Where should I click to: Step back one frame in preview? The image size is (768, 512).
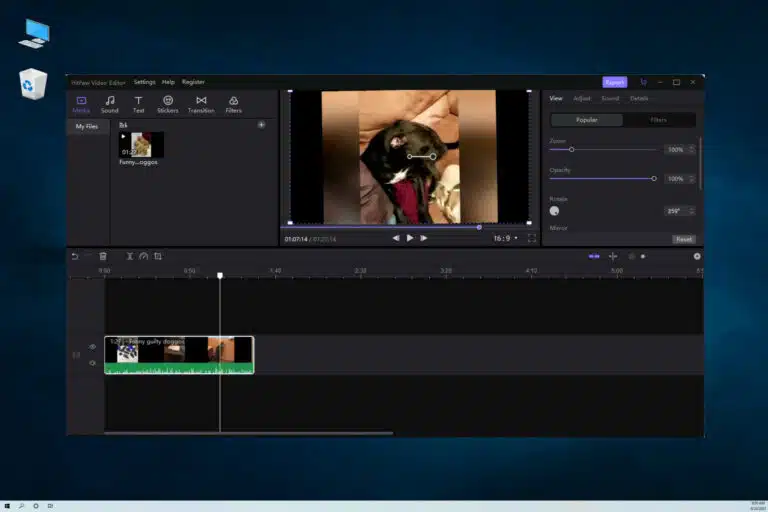tap(396, 238)
